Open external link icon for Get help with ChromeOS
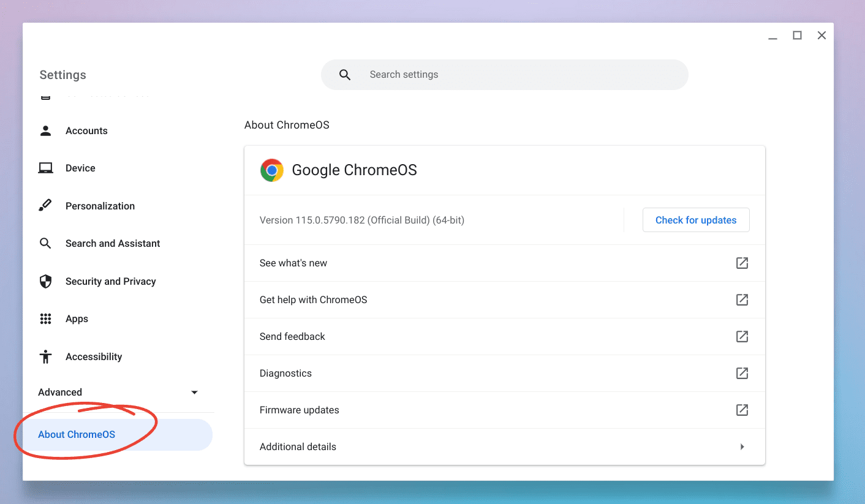The width and height of the screenshot is (865, 504). tap(742, 299)
